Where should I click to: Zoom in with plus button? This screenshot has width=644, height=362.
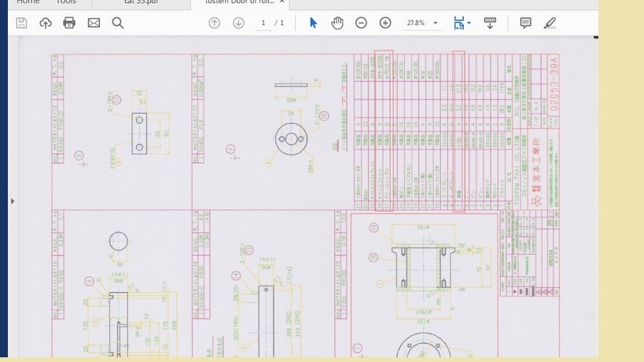[x=385, y=23]
